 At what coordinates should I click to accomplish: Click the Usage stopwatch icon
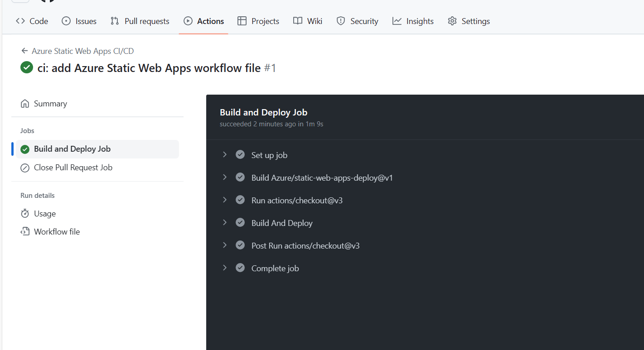[x=25, y=214]
